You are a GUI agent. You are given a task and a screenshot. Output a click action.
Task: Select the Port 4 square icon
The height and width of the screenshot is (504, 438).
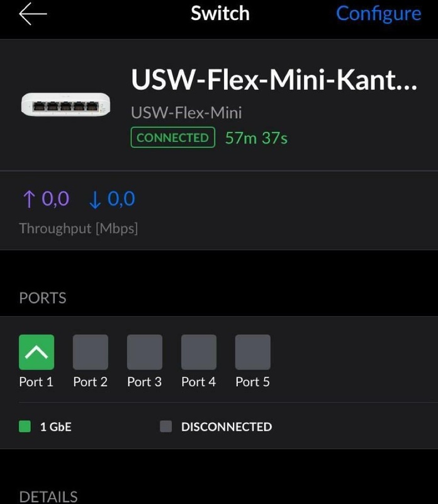pos(199,352)
